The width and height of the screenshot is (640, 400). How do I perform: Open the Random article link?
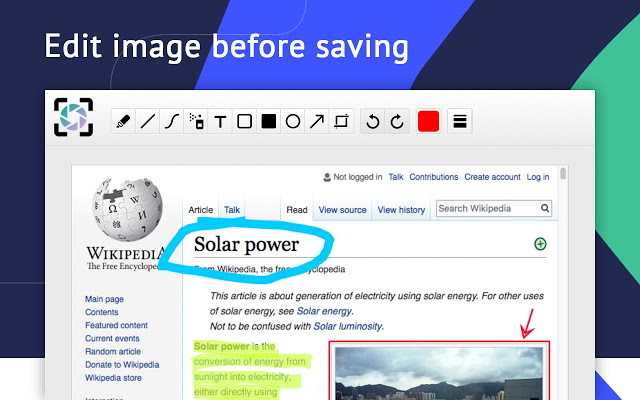coord(113,351)
